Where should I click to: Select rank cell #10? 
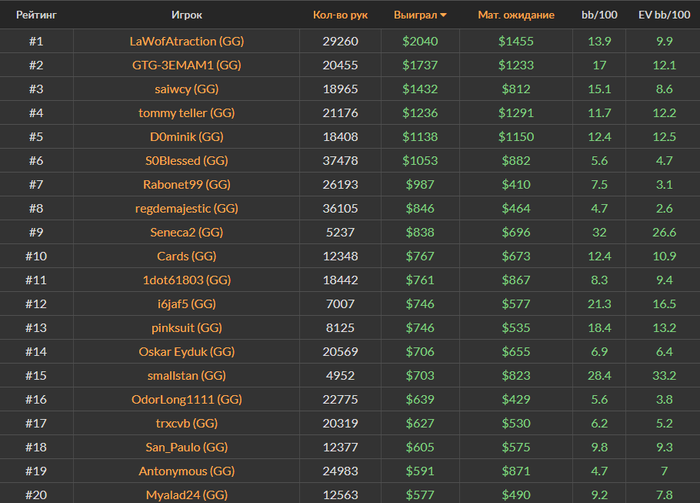(x=37, y=256)
